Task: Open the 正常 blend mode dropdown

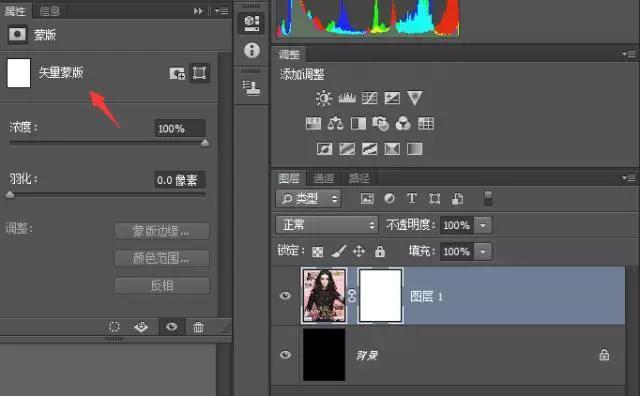Action: pyautogui.click(x=327, y=225)
